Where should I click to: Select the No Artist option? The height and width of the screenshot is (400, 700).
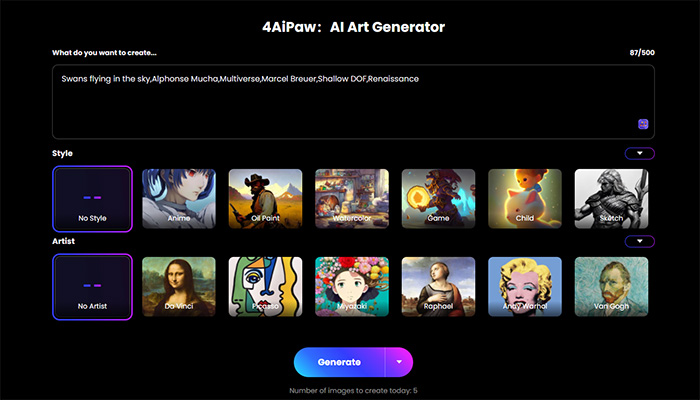92,287
